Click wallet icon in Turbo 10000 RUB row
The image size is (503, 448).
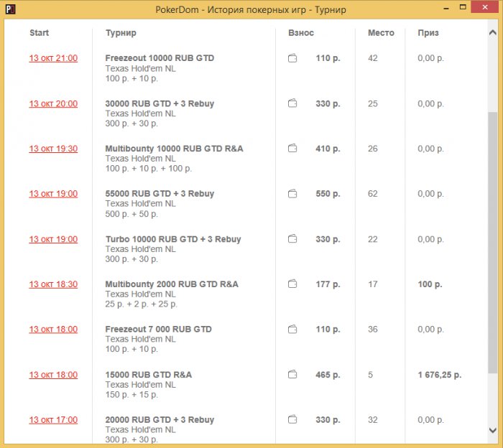coord(292,239)
